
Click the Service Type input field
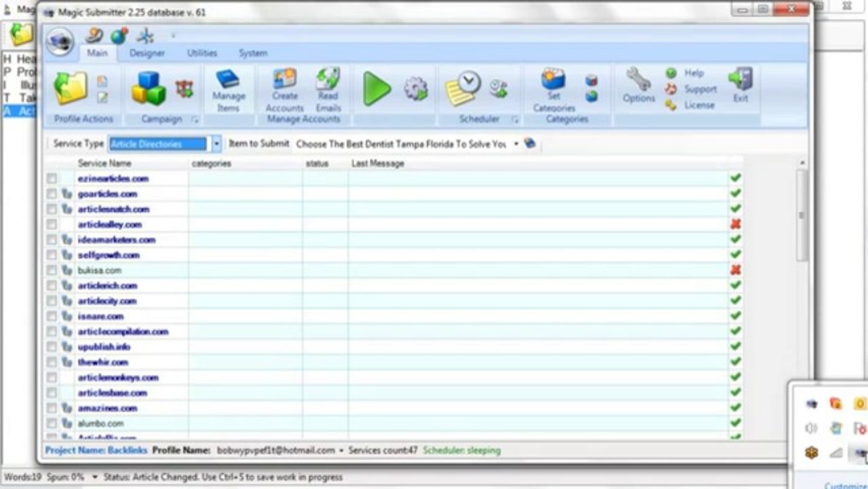158,144
